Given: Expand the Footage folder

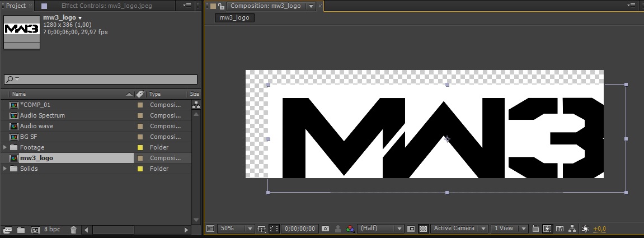Looking at the screenshot, I should point(4,147).
